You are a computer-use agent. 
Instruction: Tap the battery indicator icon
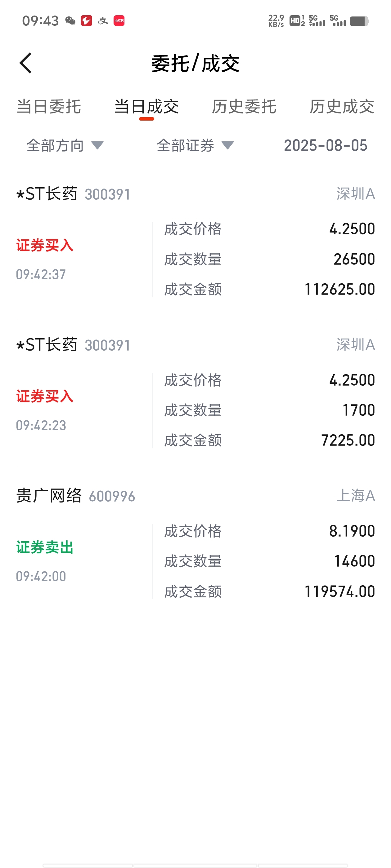[x=359, y=21]
